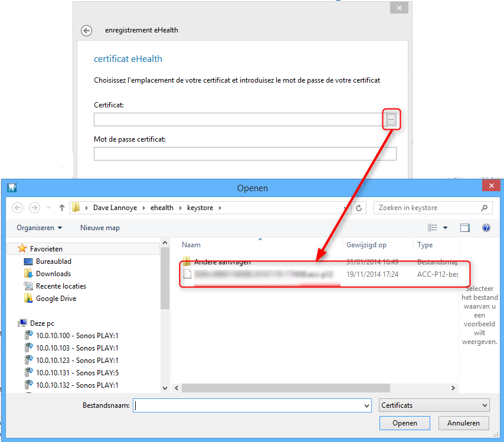Open the view options dropdown arrow
This screenshot has height=442, width=504.
click(445, 228)
